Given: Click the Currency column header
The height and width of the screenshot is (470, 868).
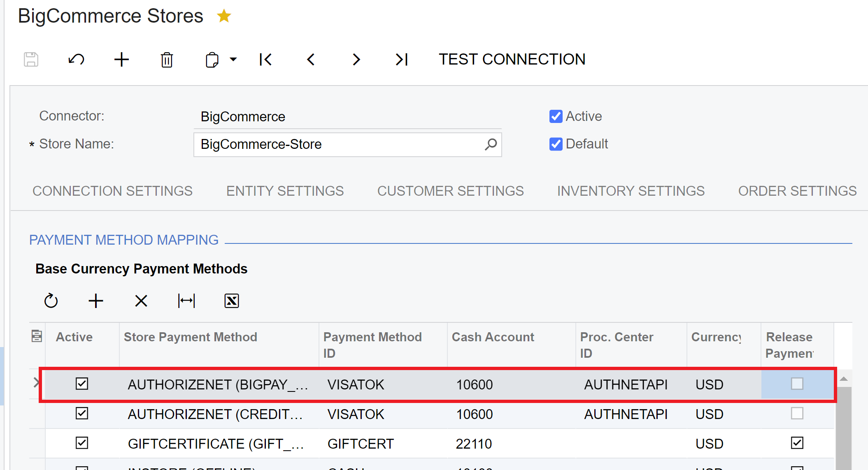Looking at the screenshot, I should tap(724, 345).
